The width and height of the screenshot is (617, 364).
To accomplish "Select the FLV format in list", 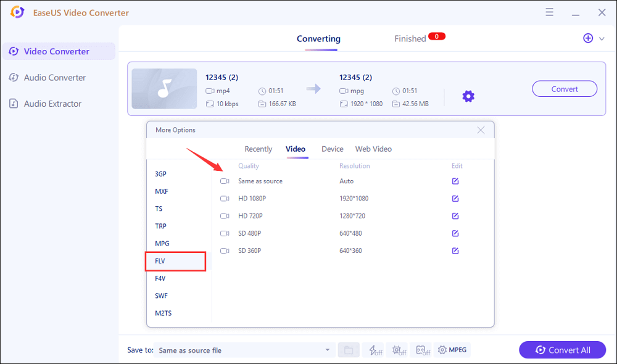I will (175, 261).
